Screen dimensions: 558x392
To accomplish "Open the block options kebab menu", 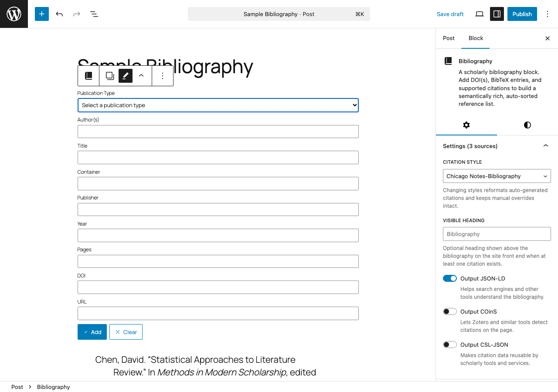I will [162, 75].
